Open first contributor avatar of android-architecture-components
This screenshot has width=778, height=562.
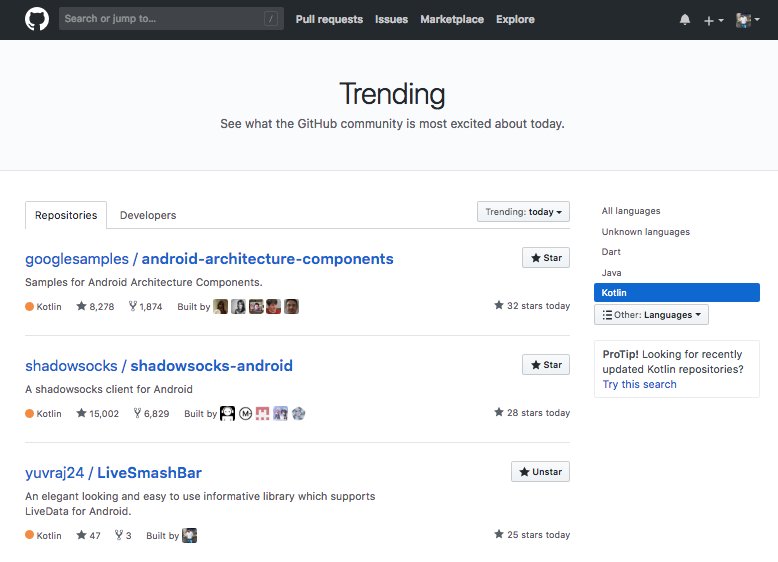pos(221,307)
